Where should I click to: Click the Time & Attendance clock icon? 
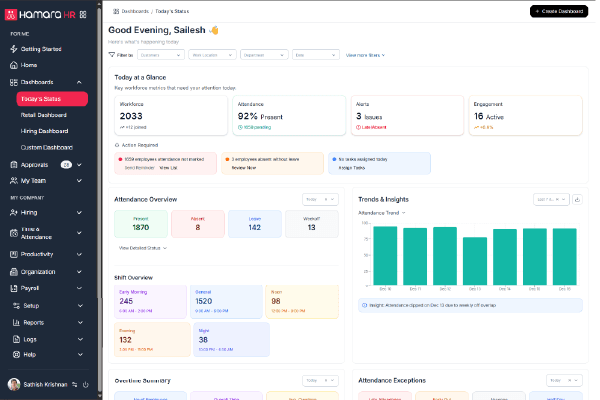coord(14,233)
